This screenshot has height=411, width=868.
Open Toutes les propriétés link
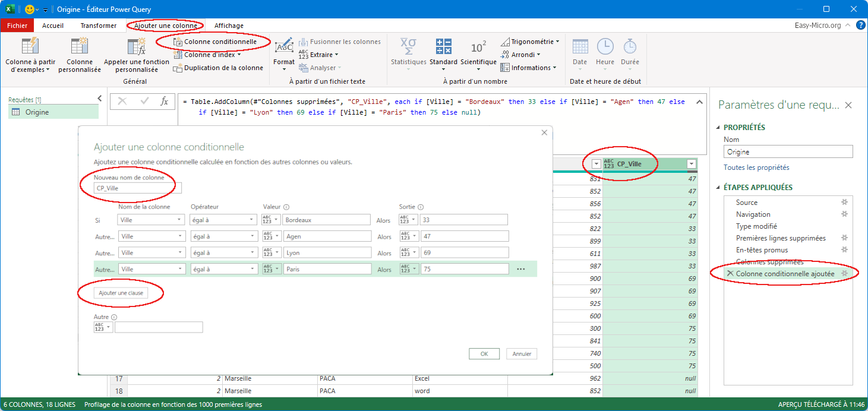pos(756,167)
